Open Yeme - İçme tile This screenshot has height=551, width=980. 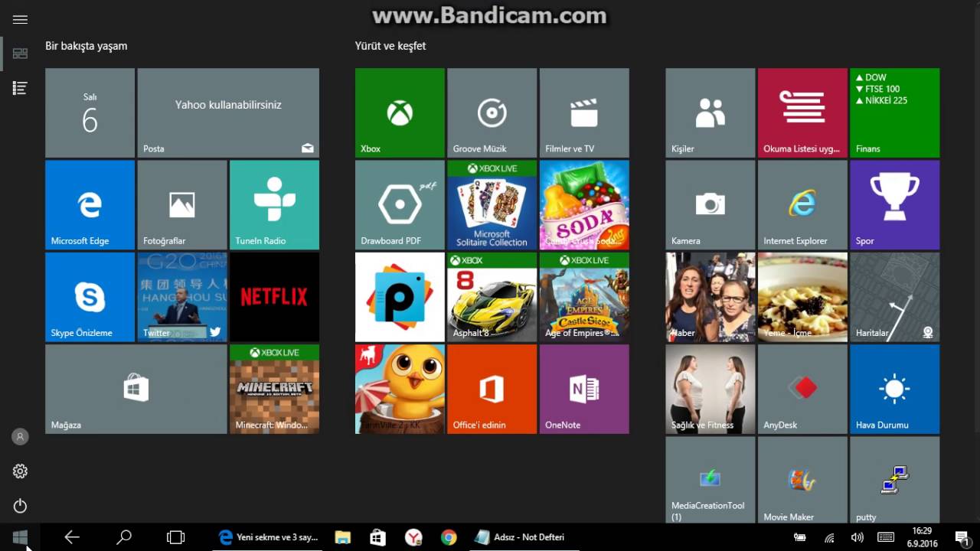click(802, 297)
